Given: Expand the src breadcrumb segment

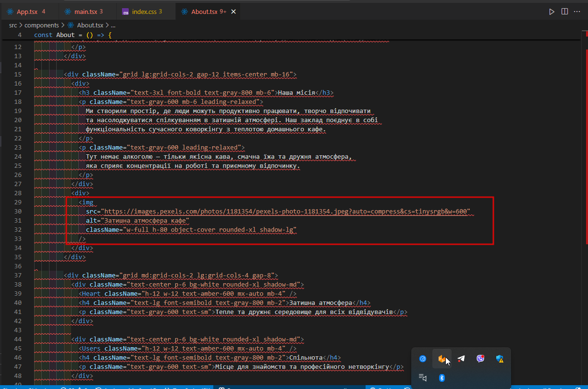Looking at the screenshot, I should (13, 25).
